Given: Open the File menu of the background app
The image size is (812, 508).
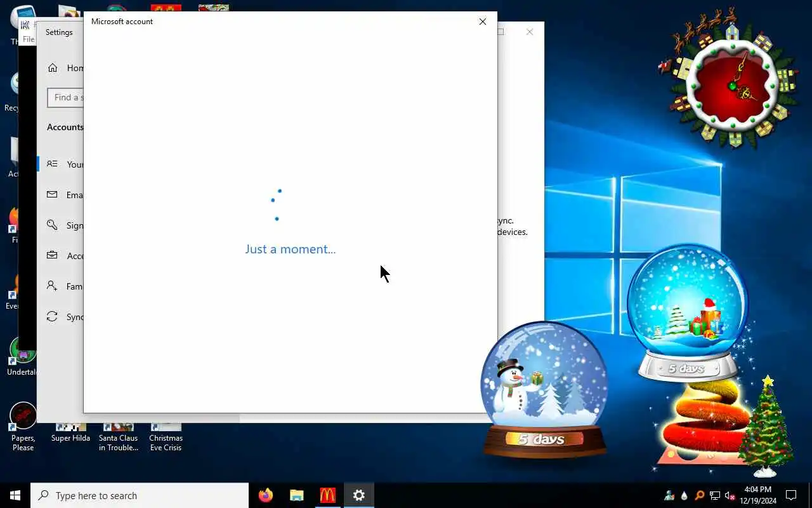Looking at the screenshot, I should point(29,39).
